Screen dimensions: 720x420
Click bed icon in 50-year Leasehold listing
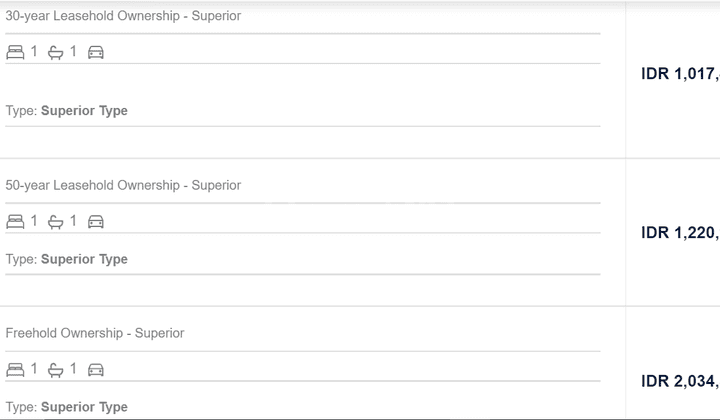point(15,222)
